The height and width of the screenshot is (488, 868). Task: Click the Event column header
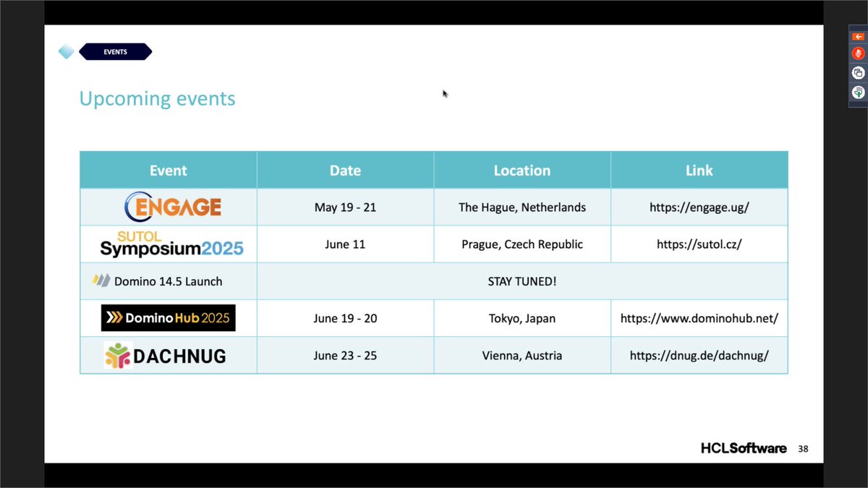168,171
